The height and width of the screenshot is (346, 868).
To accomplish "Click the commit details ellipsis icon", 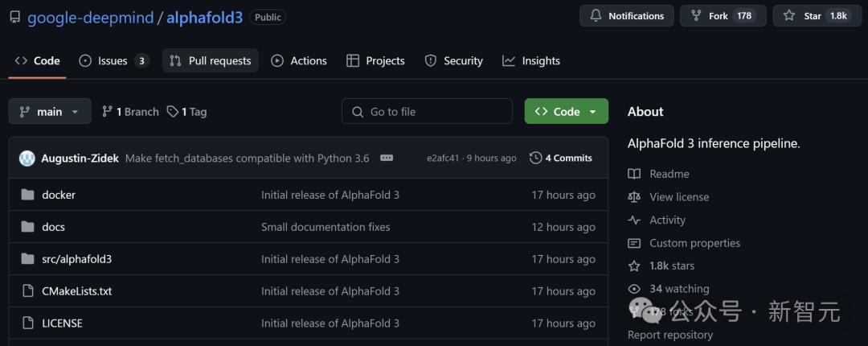I will 387,158.
